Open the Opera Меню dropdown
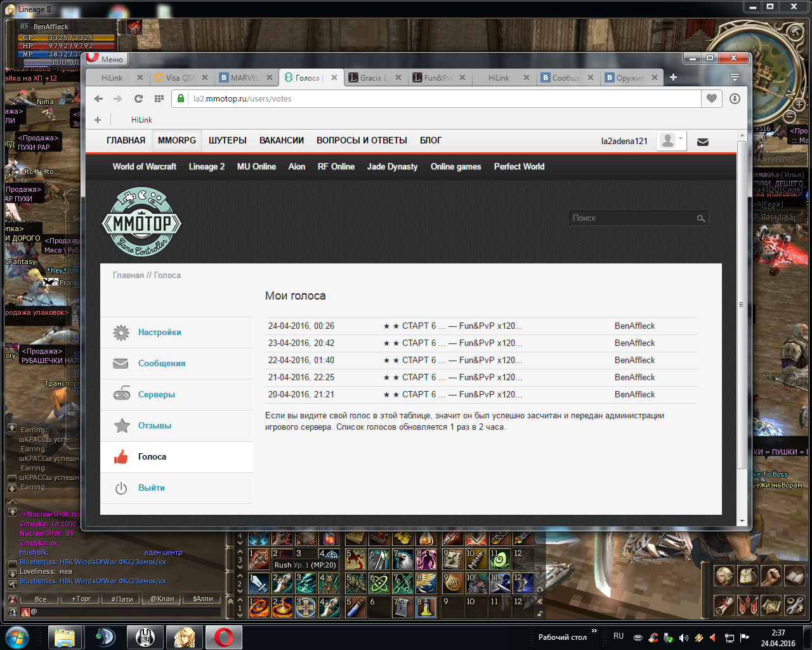Viewport: 812px width, 650px height. point(107,59)
